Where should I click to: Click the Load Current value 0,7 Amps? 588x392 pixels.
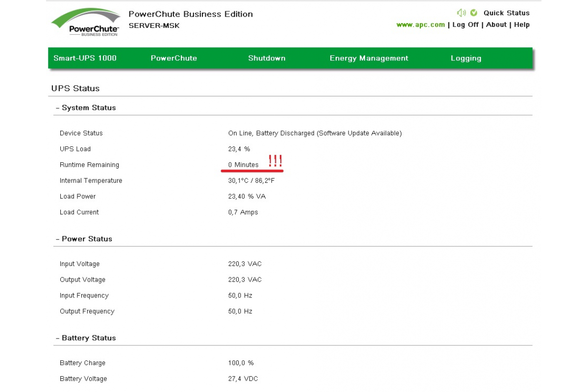[243, 212]
